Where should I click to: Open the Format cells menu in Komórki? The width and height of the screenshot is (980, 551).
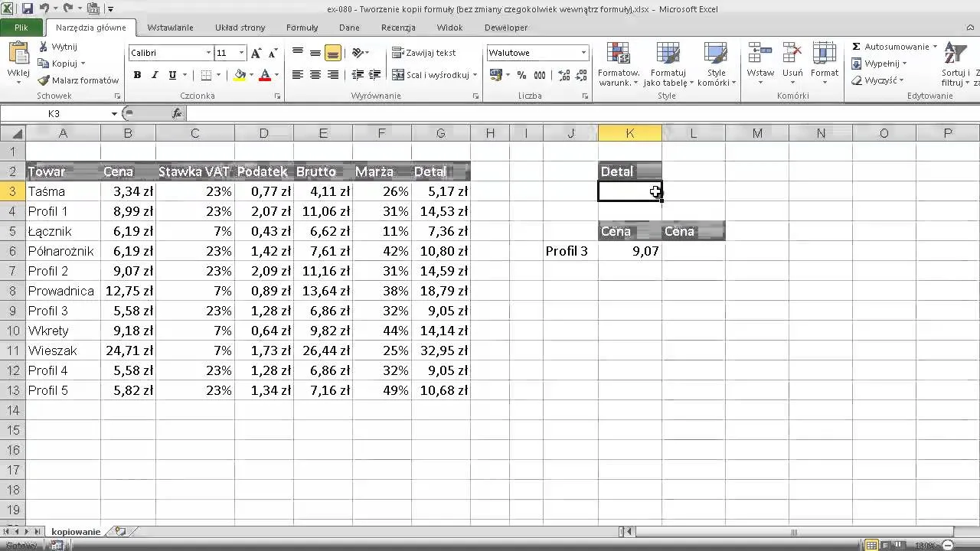825,64
